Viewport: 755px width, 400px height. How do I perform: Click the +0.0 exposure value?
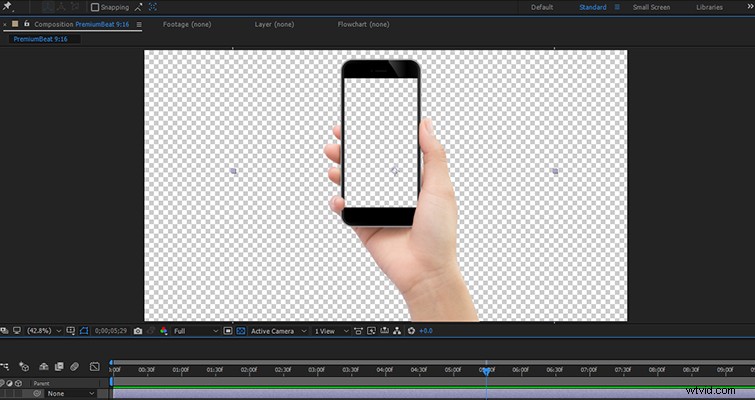[426, 331]
